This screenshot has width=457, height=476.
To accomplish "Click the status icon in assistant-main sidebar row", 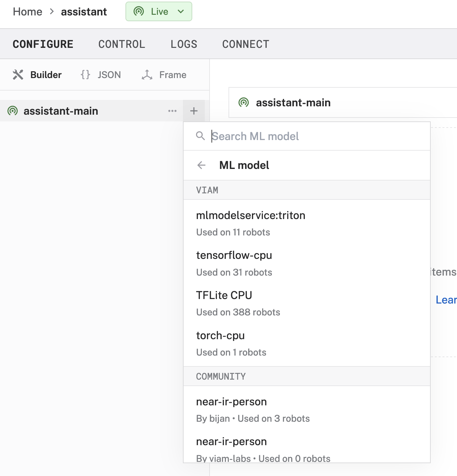I will tap(13, 111).
